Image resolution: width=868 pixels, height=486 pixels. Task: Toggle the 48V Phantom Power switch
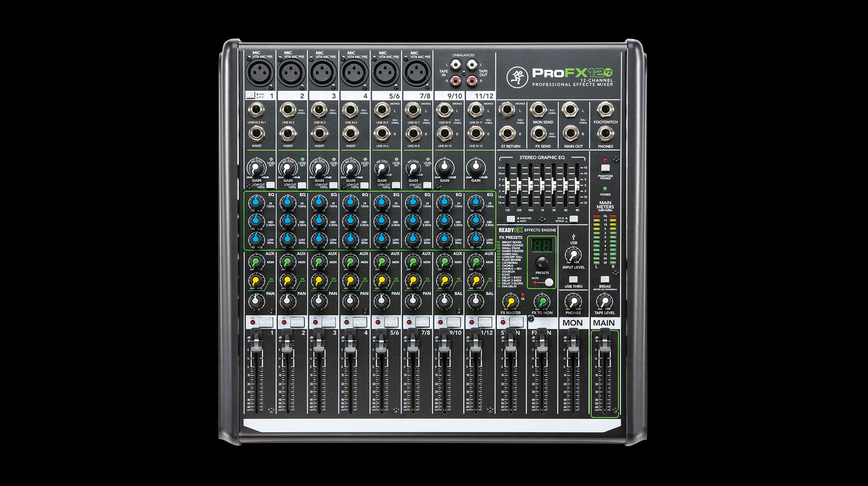coord(605,168)
